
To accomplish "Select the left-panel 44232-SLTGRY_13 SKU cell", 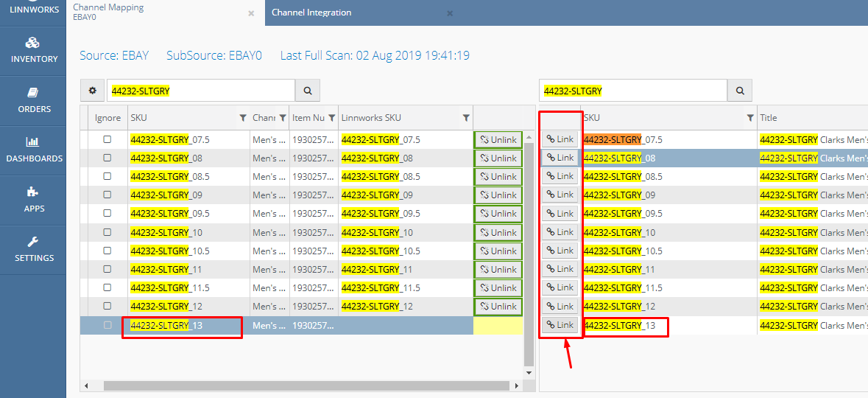I will pos(188,325).
